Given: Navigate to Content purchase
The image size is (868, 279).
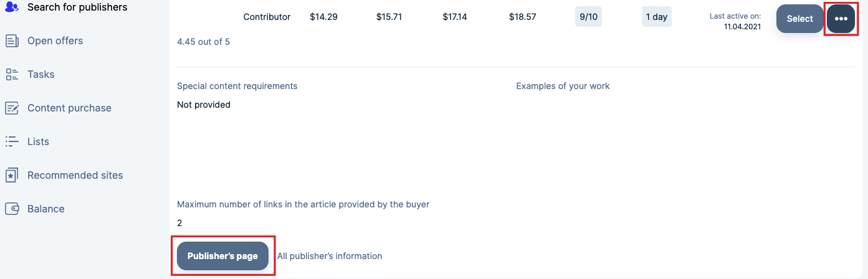Looking at the screenshot, I should pos(69,108).
